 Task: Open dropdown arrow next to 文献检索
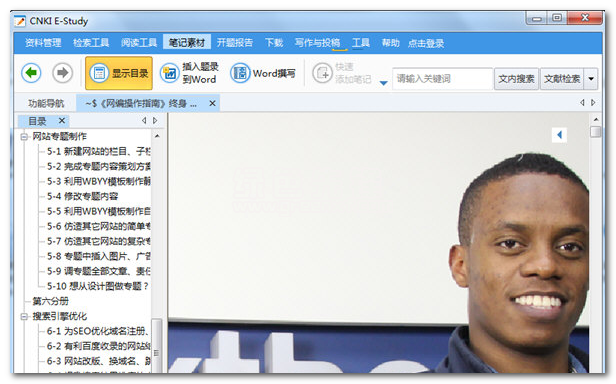click(x=591, y=79)
